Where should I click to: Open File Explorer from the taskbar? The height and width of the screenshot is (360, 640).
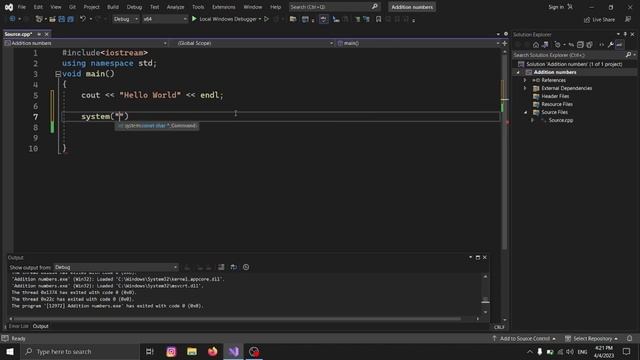tap(192, 351)
